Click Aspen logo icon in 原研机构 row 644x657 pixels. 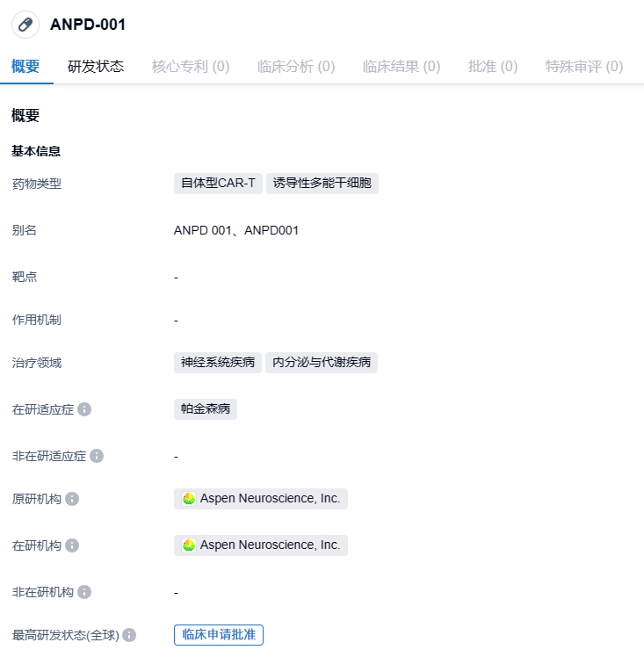(x=189, y=499)
